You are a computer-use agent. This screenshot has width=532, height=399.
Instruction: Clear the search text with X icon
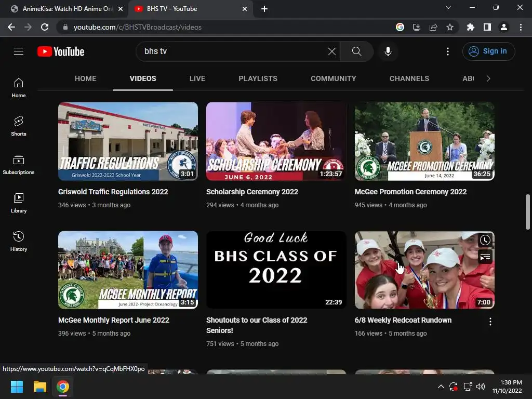click(332, 51)
